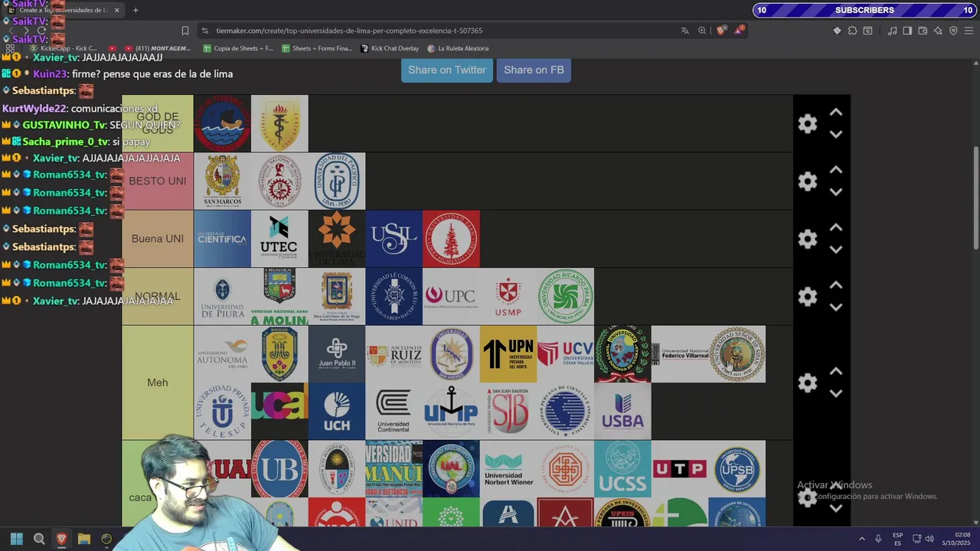
Task: Move Meh tier up with arrow
Action: (x=836, y=371)
